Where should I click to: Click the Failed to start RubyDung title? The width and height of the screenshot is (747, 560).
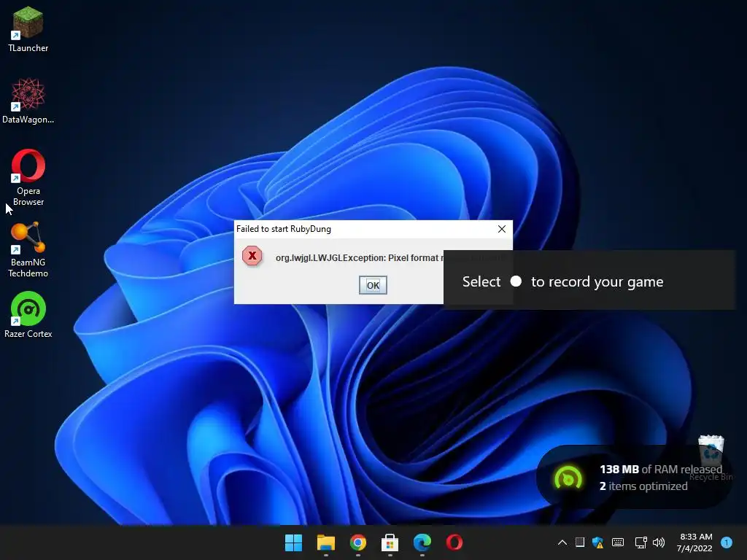point(284,229)
